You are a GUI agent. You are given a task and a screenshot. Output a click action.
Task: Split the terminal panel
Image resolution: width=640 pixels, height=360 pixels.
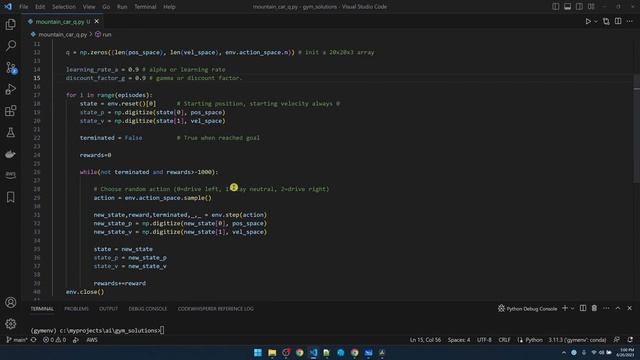point(583,308)
